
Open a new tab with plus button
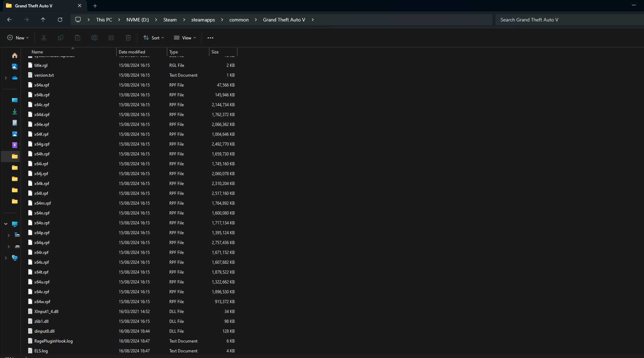tap(95, 6)
